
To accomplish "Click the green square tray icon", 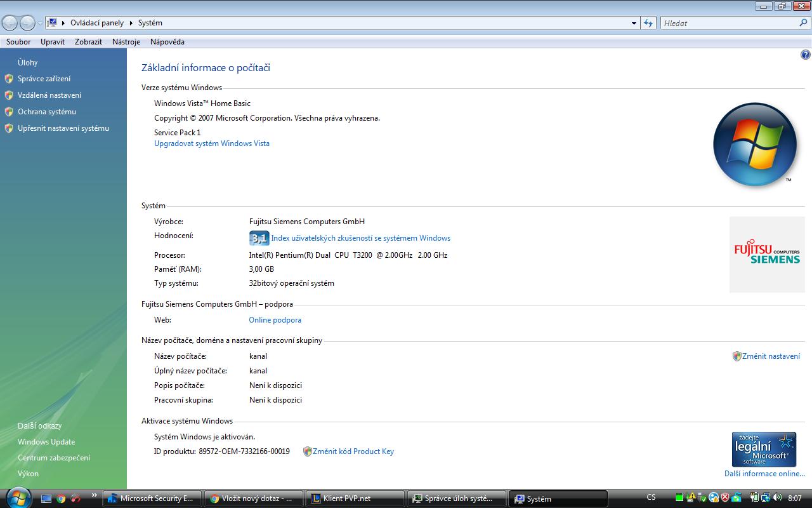I will pos(680,498).
